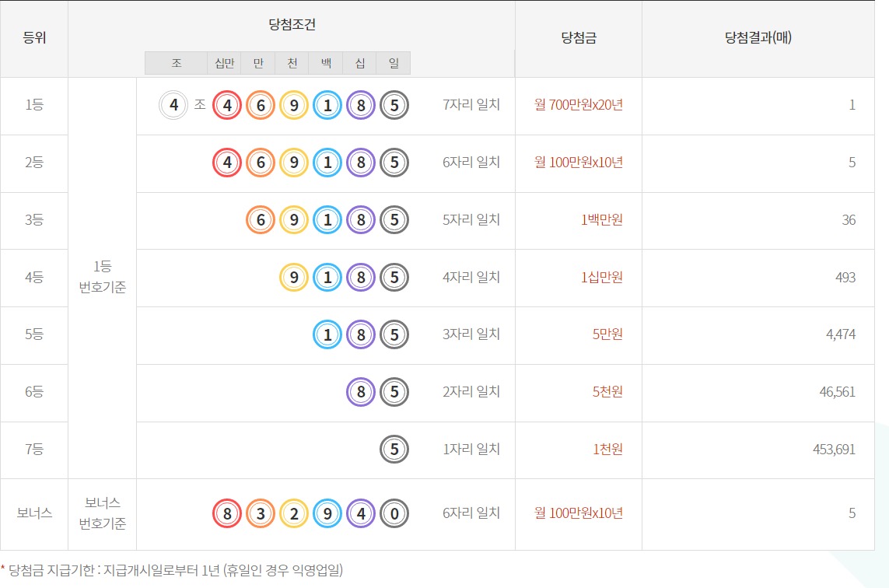Click the 당첨결과(매) column header
The width and height of the screenshot is (889, 588).
coord(758,39)
